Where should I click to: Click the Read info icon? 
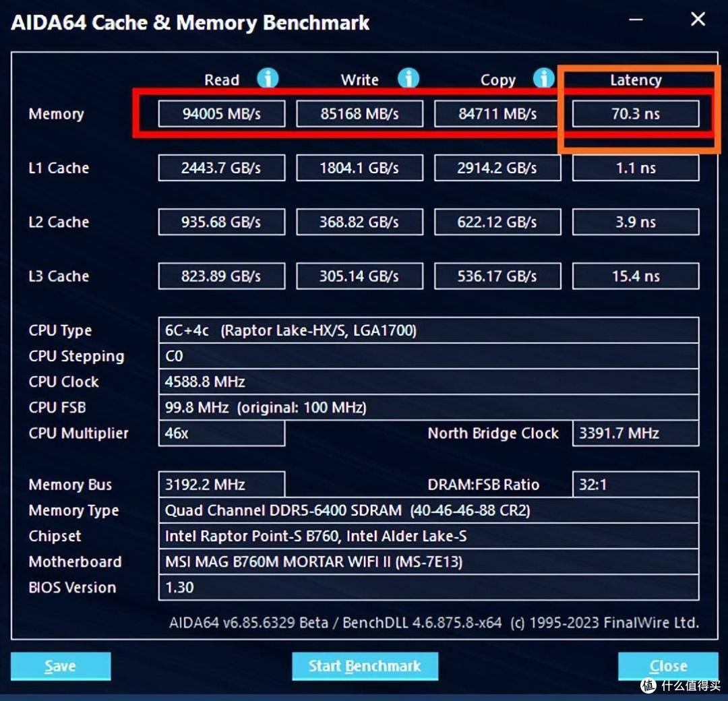[x=268, y=78]
